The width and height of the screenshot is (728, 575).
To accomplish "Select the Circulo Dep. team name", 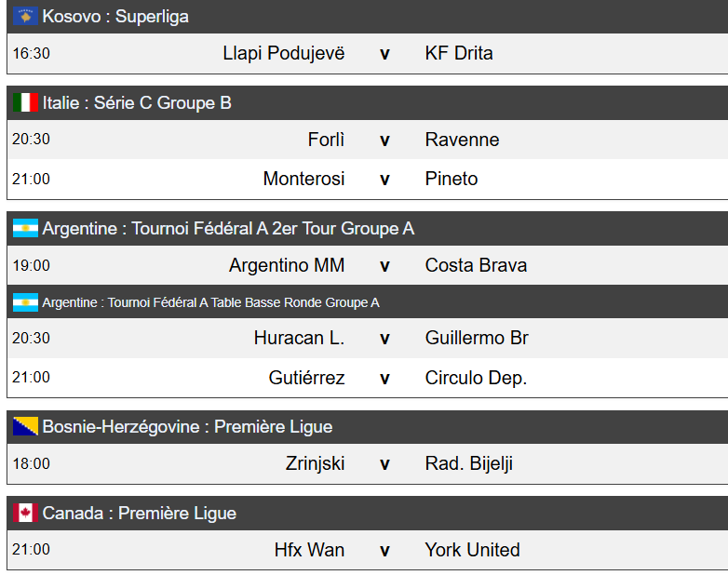I will tap(476, 379).
